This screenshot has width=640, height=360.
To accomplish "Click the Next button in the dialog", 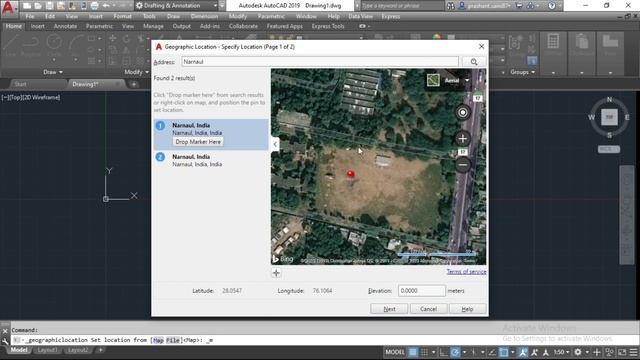I will point(389,309).
